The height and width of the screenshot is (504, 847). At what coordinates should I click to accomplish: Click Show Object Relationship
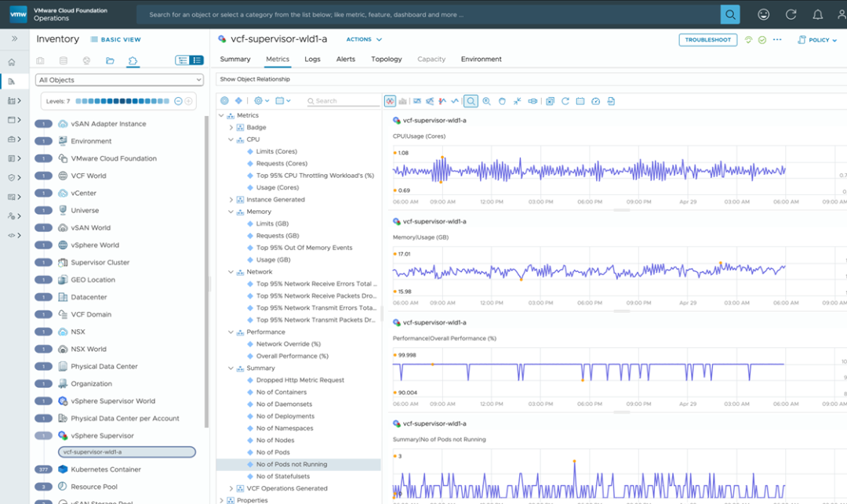(x=255, y=79)
